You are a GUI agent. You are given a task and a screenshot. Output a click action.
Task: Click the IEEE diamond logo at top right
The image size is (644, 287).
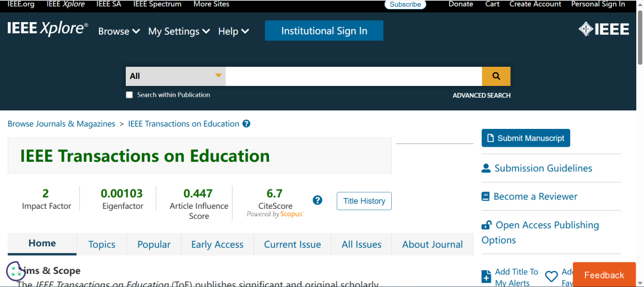(x=603, y=29)
